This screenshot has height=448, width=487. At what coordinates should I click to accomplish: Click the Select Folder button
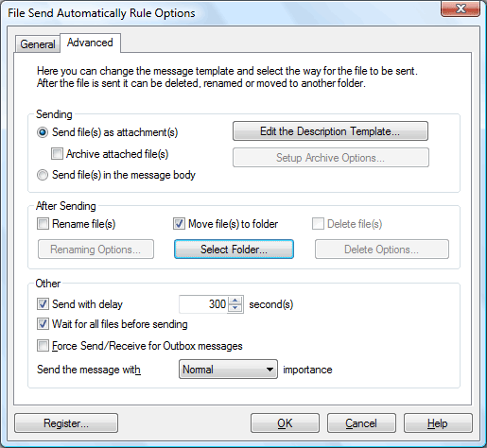click(x=234, y=250)
